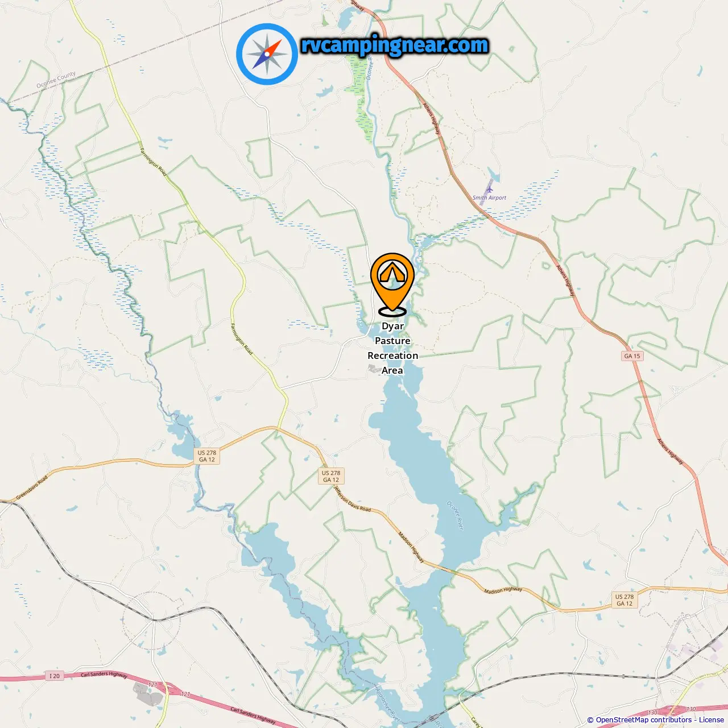This screenshot has height=728, width=728.
Task: Click the US 278 GA 12 shield near Jefferson Davis Road
Action: pyautogui.click(x=331, y=476)
